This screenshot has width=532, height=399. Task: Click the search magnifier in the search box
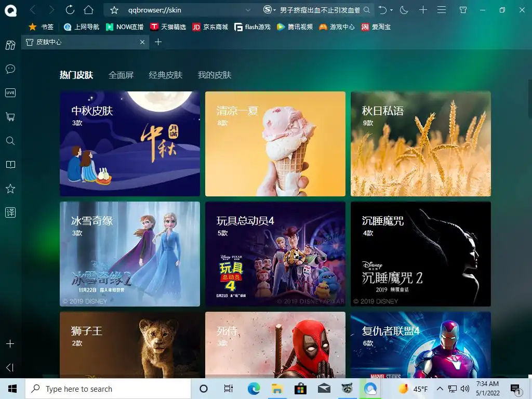367,10
